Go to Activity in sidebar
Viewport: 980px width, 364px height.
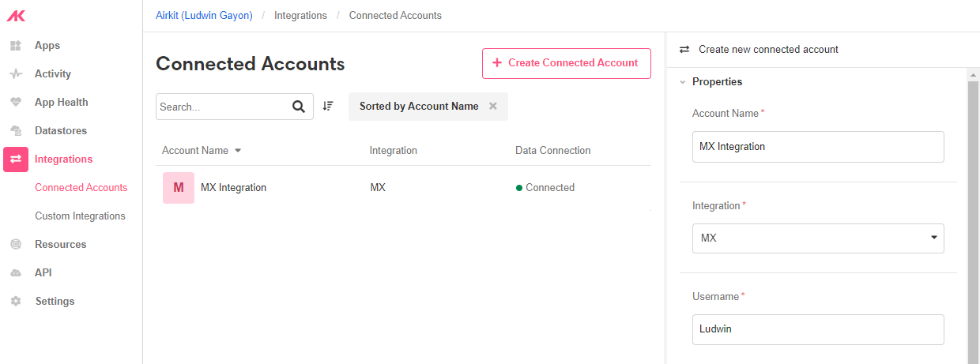(x=53, y=74)
